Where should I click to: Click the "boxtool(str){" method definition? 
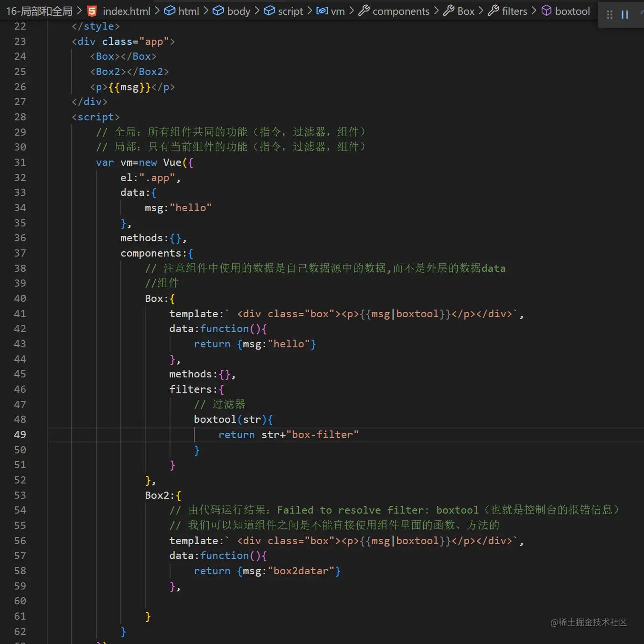click(234, 419)
